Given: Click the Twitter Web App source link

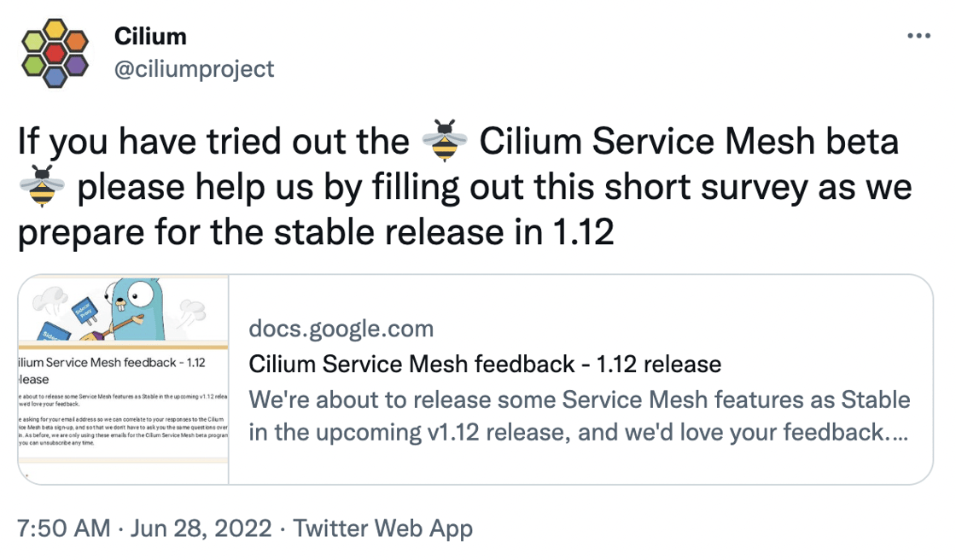Looking at the screenshot, I should click(x=382, y=528).
